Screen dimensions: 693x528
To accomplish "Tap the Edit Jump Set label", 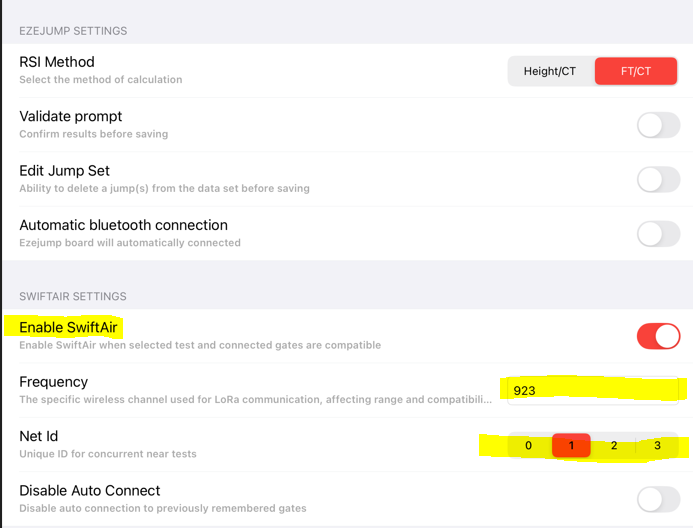I will (65, 170).
